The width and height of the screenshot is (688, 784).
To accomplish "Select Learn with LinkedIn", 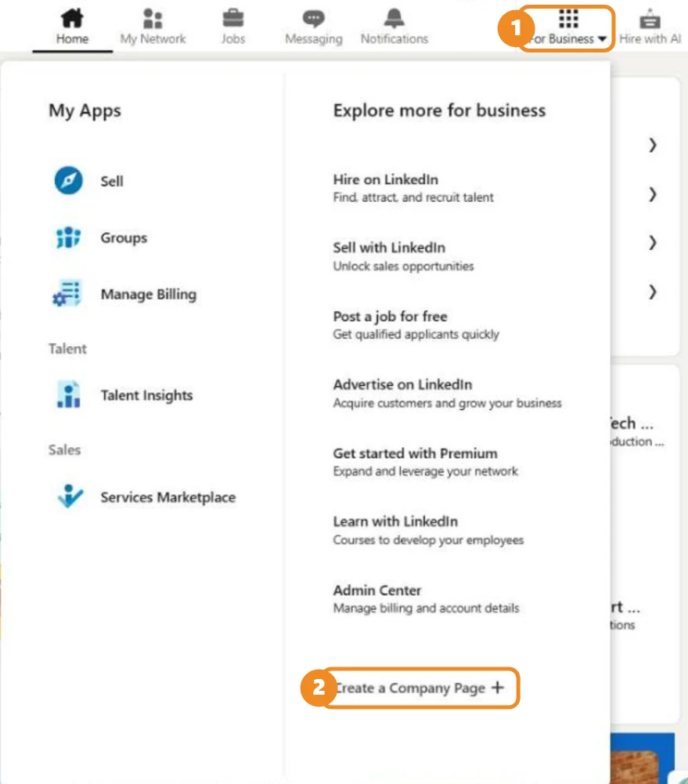I will click(x=395, y=522).
